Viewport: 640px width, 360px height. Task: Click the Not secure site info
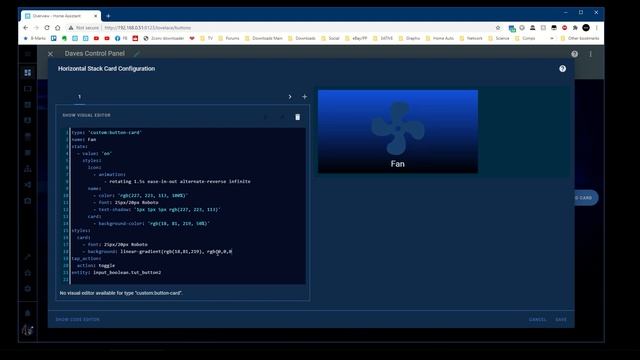[x=84, y=28]
